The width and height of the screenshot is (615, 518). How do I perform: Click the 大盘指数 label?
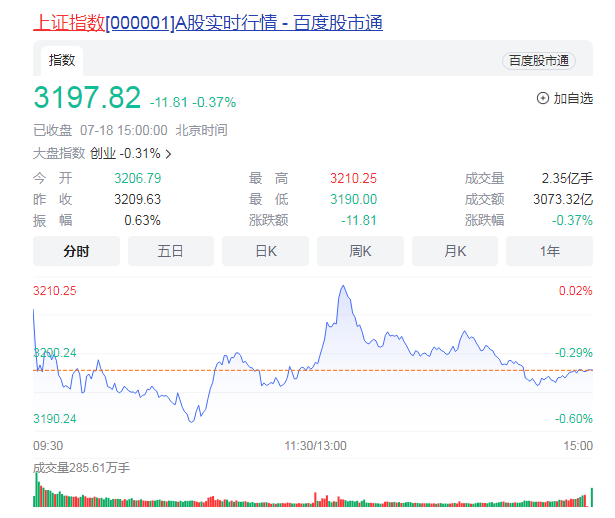pyautogui.click(x=59, y=154)
